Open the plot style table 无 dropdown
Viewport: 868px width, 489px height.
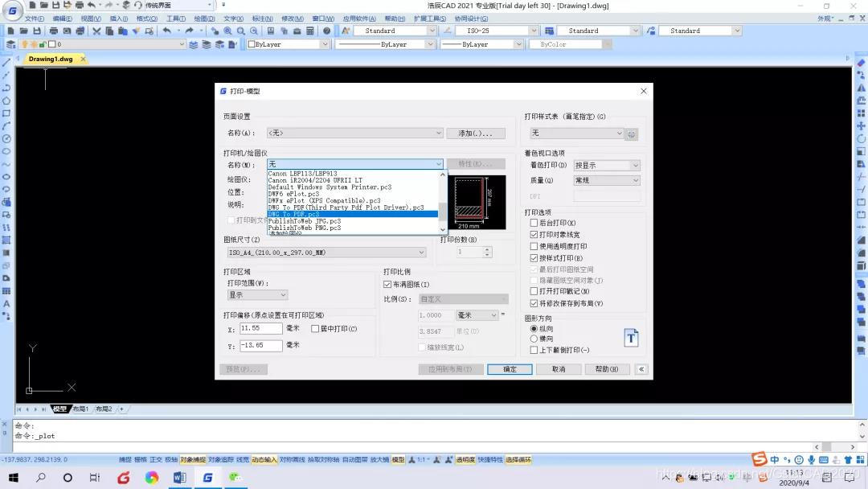pyautogui.click(x=576, y=133)
